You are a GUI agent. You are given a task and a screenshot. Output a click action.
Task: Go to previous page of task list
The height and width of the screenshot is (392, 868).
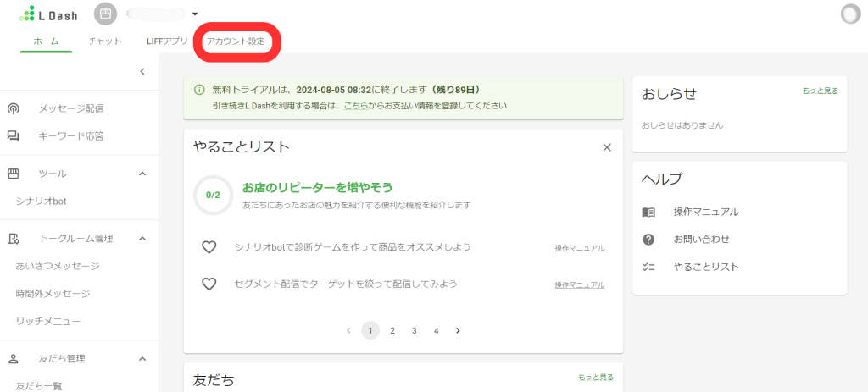(348, 331)
